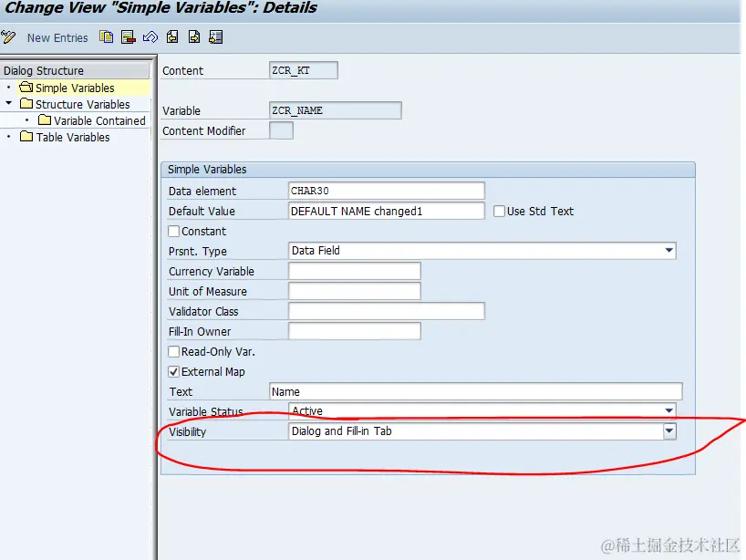Click the New Entries button
746x560 pixels.
pos(57,37)
